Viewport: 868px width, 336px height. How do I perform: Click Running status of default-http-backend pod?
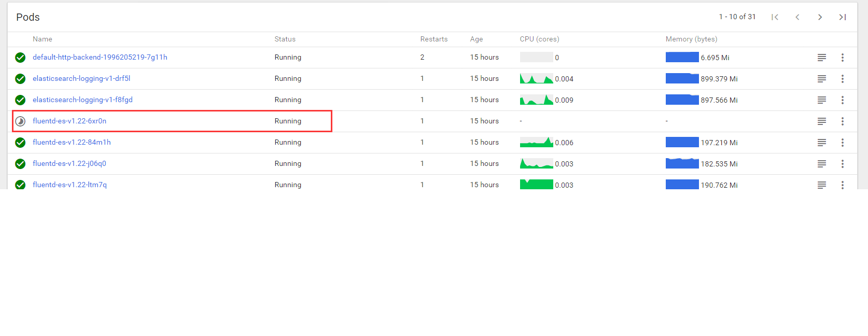point(288,57)
